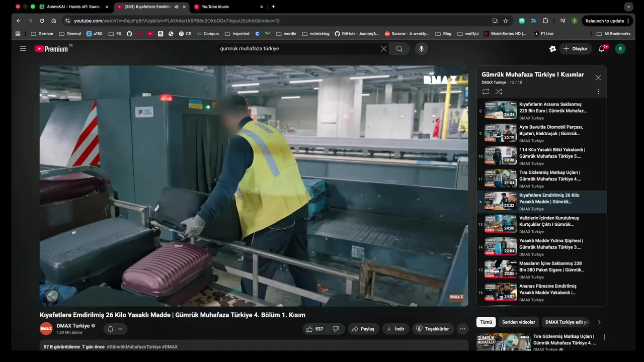Open the media controls icon in toolbar

point(562,21)
